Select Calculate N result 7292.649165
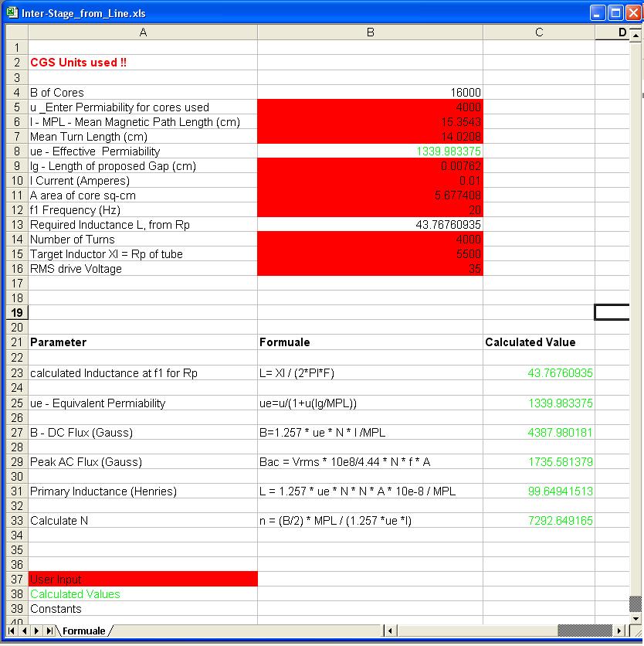 click(x=539, y=520)
